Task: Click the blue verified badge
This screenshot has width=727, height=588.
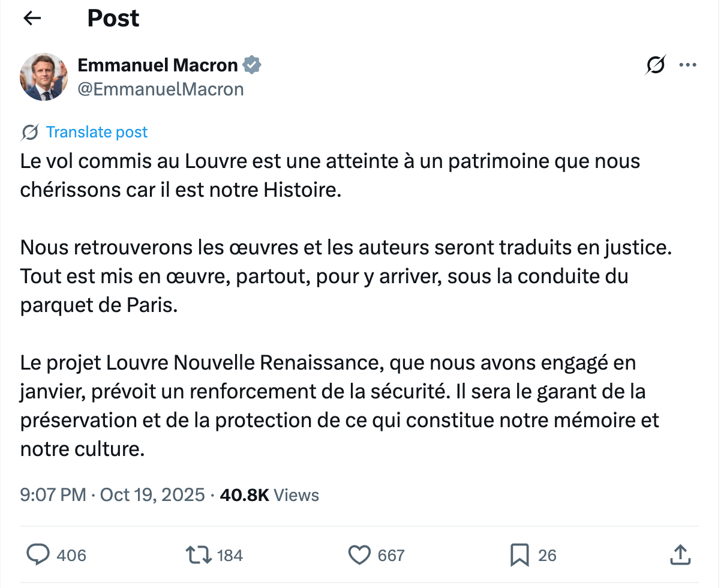Action: pyautogui.click(x=252, y=65)
